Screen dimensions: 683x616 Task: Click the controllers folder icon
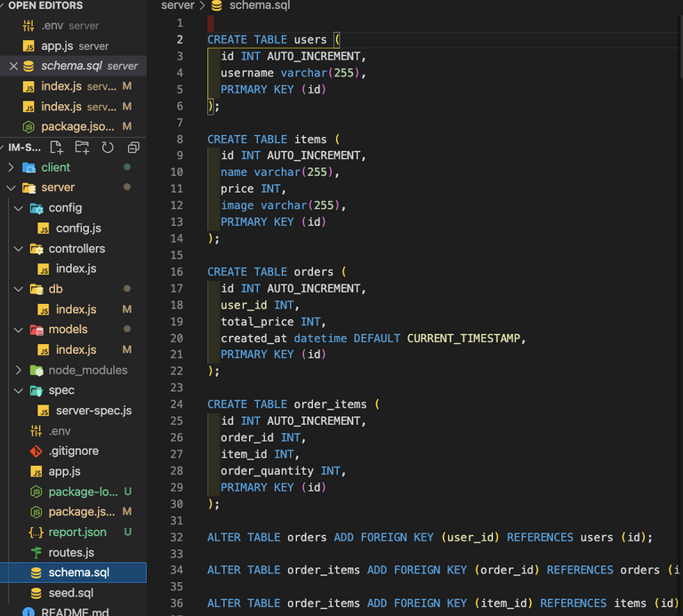click(36, 249)
